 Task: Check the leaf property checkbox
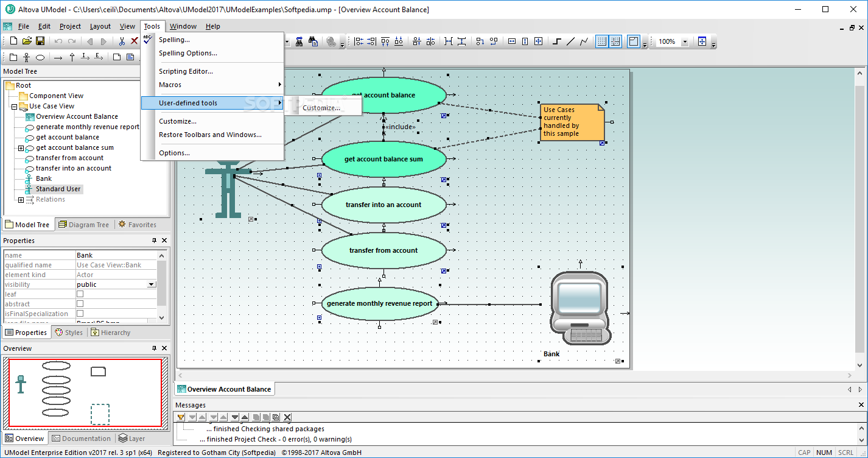pos(80,294)
